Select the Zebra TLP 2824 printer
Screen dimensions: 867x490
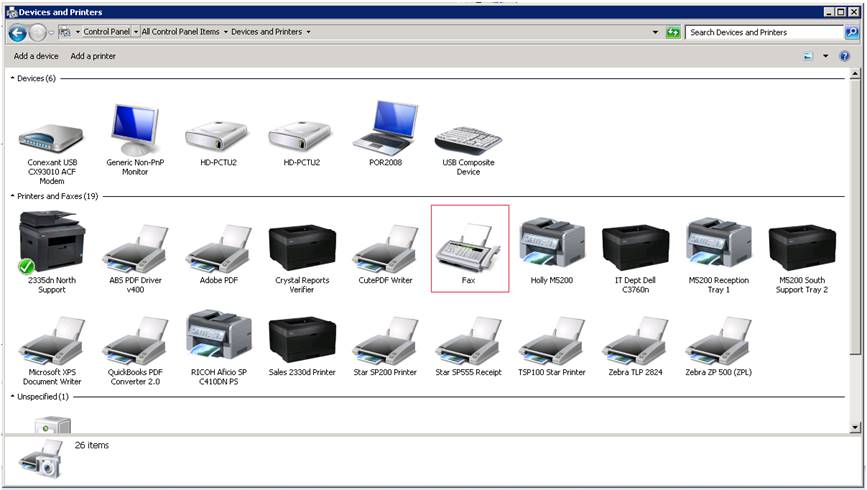click(x=635, y=347)
